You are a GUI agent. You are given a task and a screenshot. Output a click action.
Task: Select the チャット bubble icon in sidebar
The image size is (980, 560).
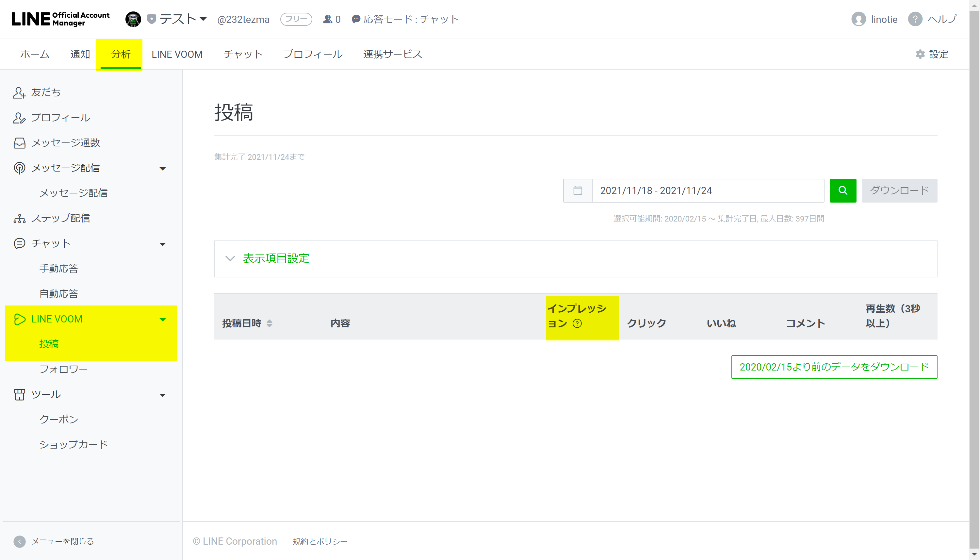coord(19,243)
